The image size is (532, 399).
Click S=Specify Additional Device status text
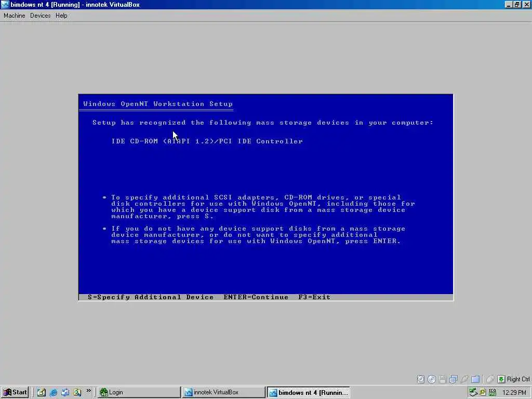pyautogui.click(x=151, y=297)
